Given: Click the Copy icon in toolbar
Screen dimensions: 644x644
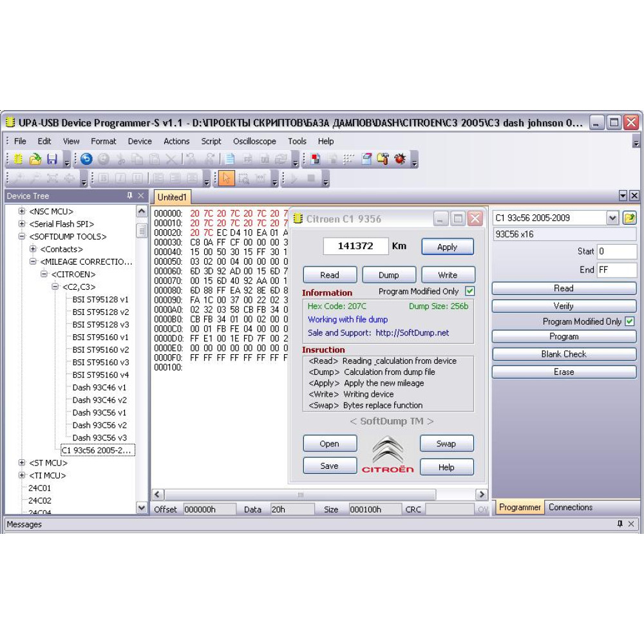Looking at the screenshot, I should click(x=137, y=159).
